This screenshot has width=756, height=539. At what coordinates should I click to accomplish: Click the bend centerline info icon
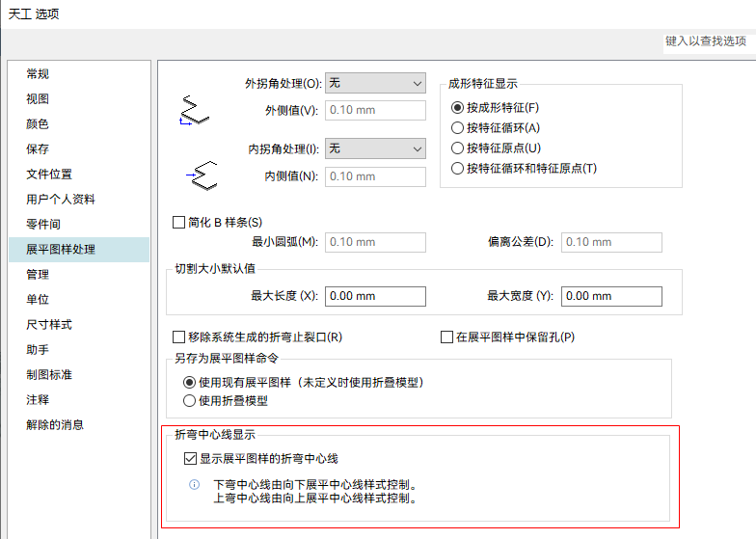click(x=195, y=484)
